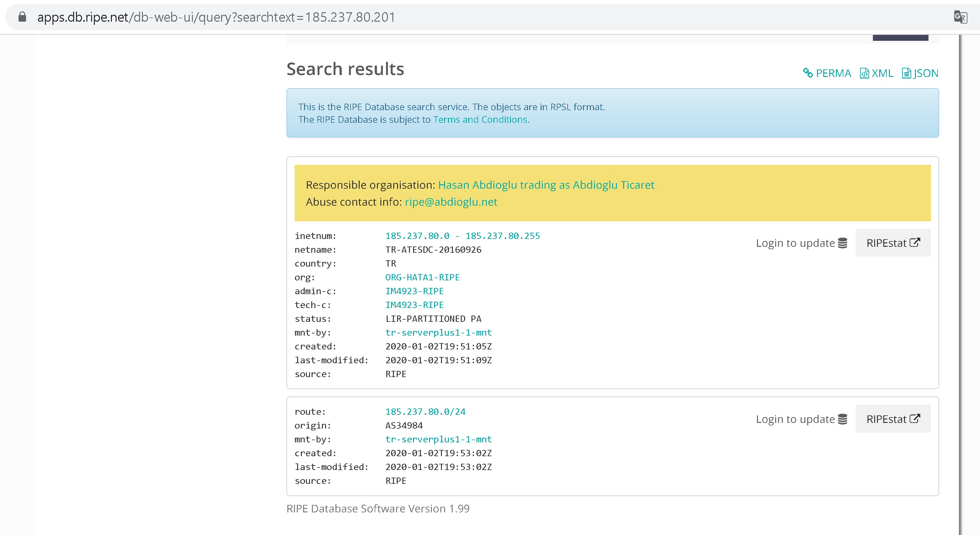Open route 185.237.80.0/24 link
980x535 pixels.
point(425,411)
